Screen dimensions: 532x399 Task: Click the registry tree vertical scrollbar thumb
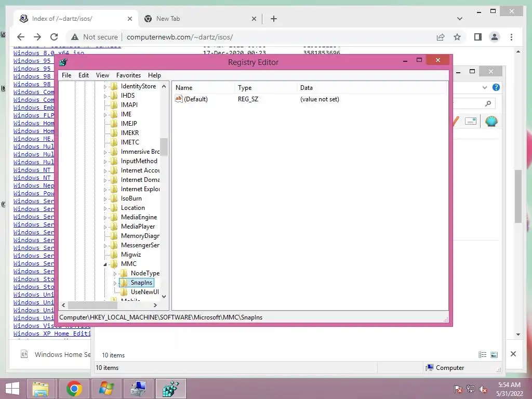click(164, 147)
